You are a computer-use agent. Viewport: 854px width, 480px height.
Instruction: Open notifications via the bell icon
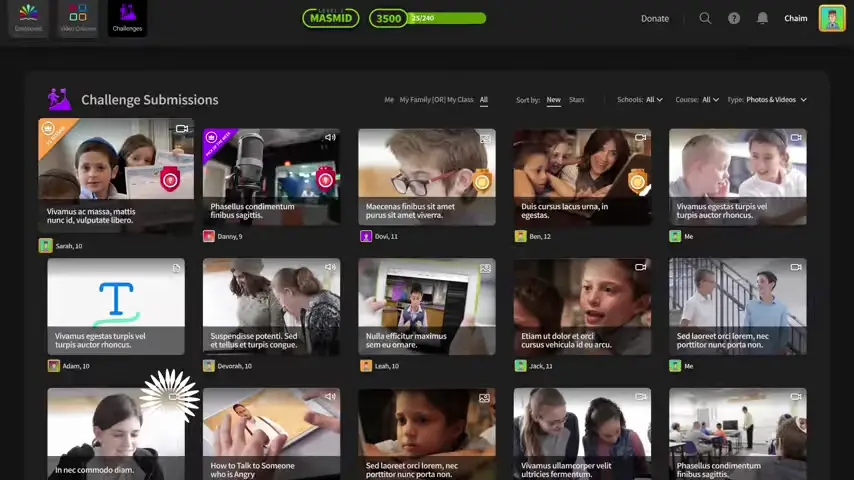point(762,18)
